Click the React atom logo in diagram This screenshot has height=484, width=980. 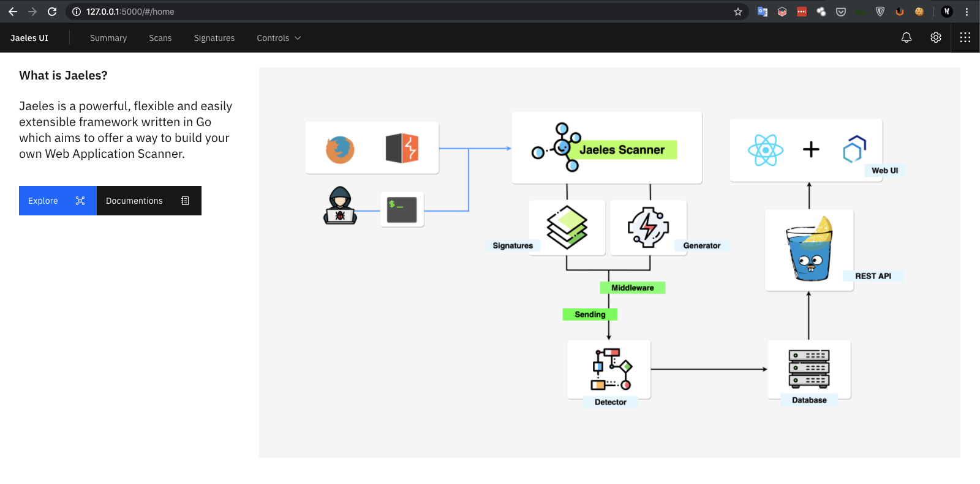pyautogui.click(x=766, y=150)
